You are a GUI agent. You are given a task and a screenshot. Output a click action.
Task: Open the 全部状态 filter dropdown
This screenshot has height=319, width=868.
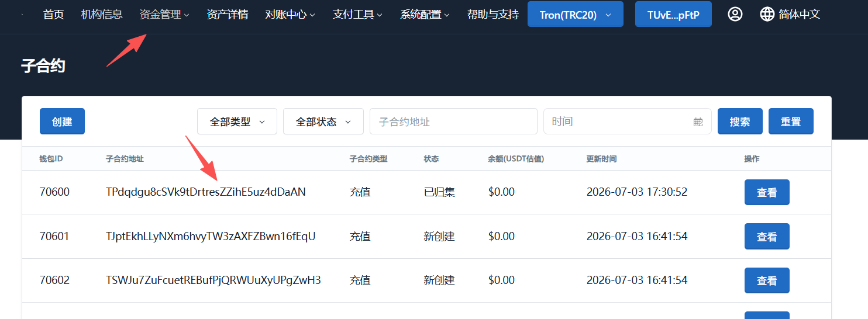pos(323,122)
